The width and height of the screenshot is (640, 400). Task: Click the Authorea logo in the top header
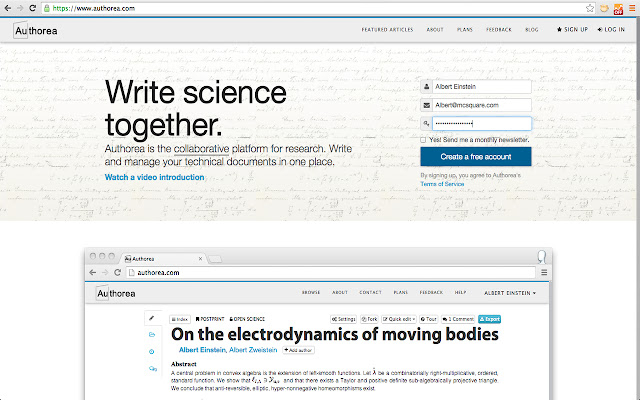pyautogui.click(x=35, y=31)
